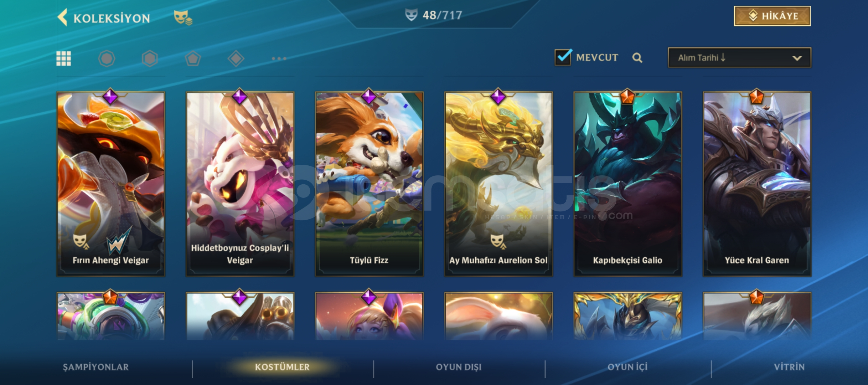
Task: Select the Yüce Kral Garen skin
Action: click(x=757, y=184)
